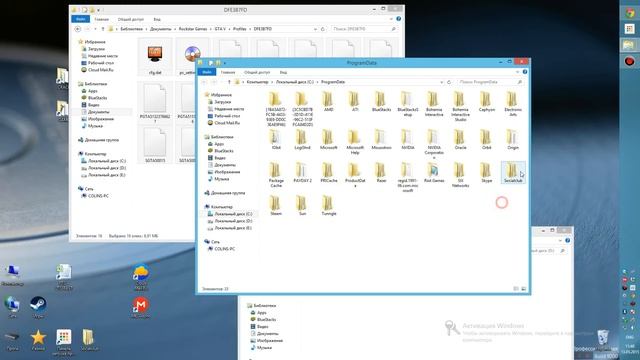Refresh the ProgramData folder view

coord(449,82)
